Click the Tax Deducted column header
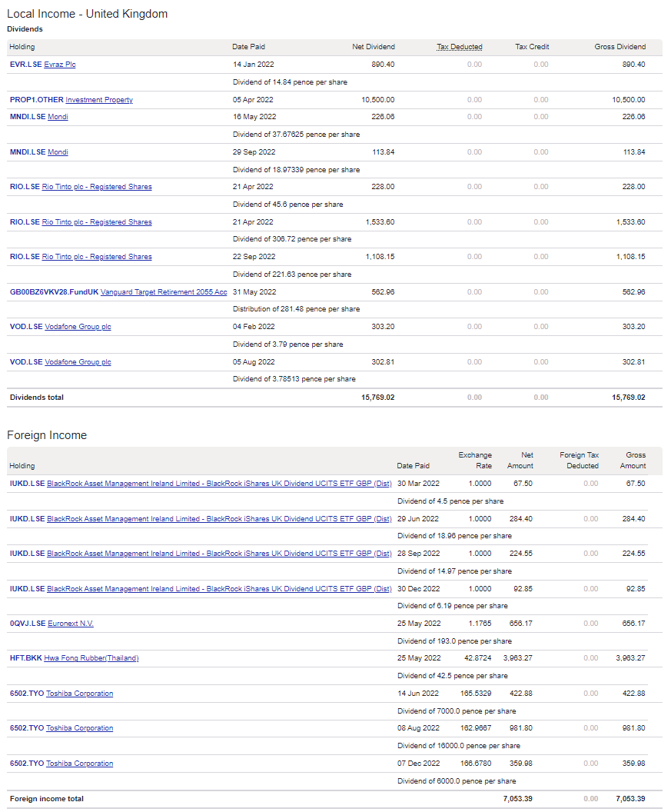This screenshot has height=812, width=671. pyautogui.click(x=459, y=47)
